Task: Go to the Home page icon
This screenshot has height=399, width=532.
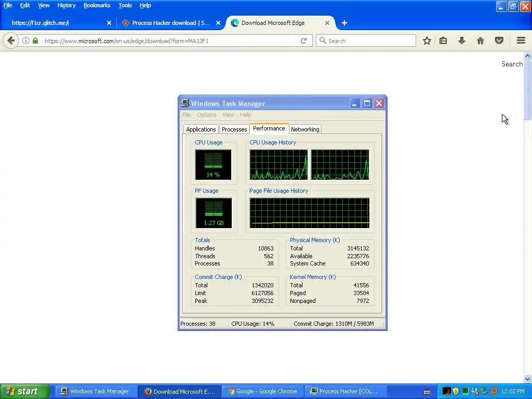Action: [x=481, y=41]
